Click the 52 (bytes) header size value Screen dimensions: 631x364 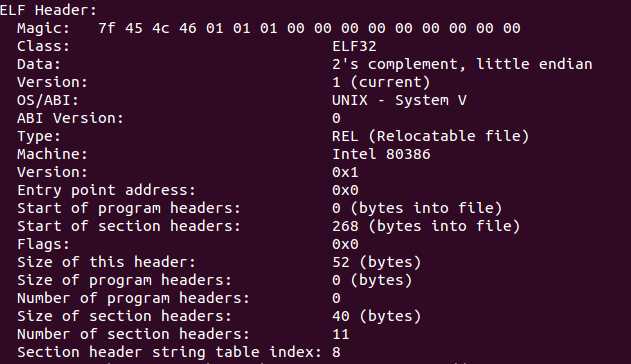coord(377,262)
